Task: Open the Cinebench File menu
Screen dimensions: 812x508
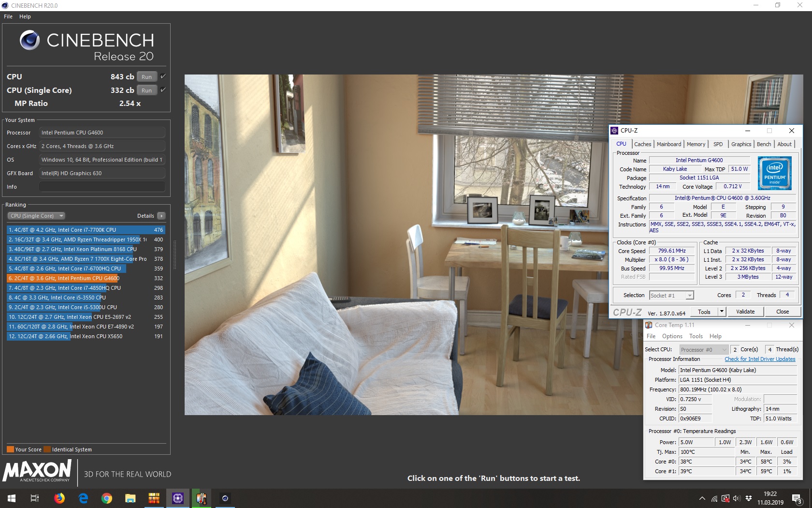Action: [8, 16]
